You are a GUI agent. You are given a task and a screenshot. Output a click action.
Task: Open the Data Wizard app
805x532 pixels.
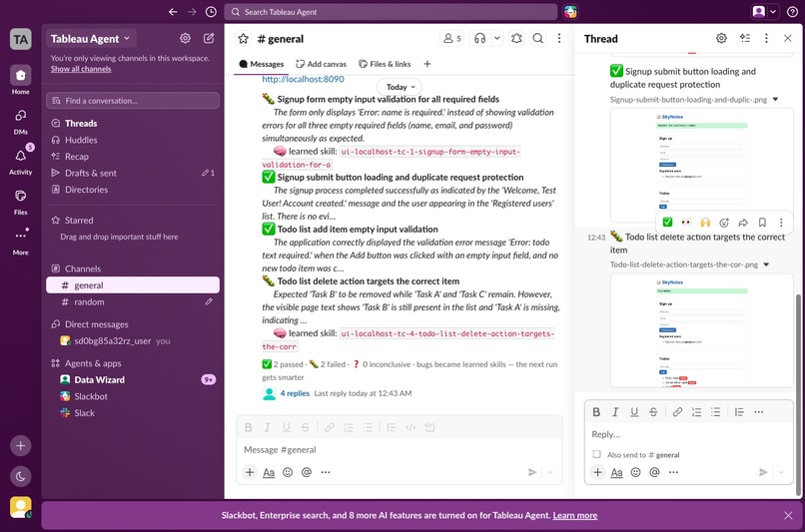(133, 379)
